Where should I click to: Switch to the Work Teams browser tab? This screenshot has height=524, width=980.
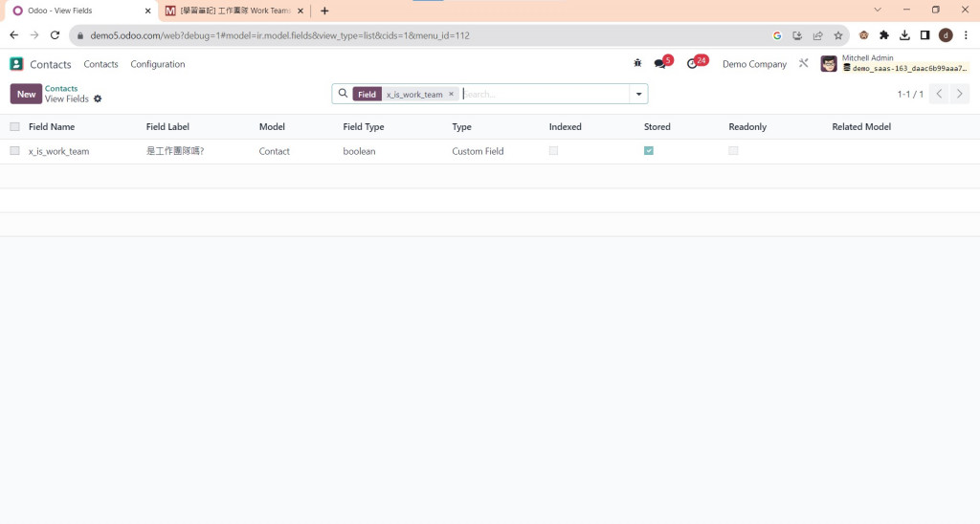(235, 11)
